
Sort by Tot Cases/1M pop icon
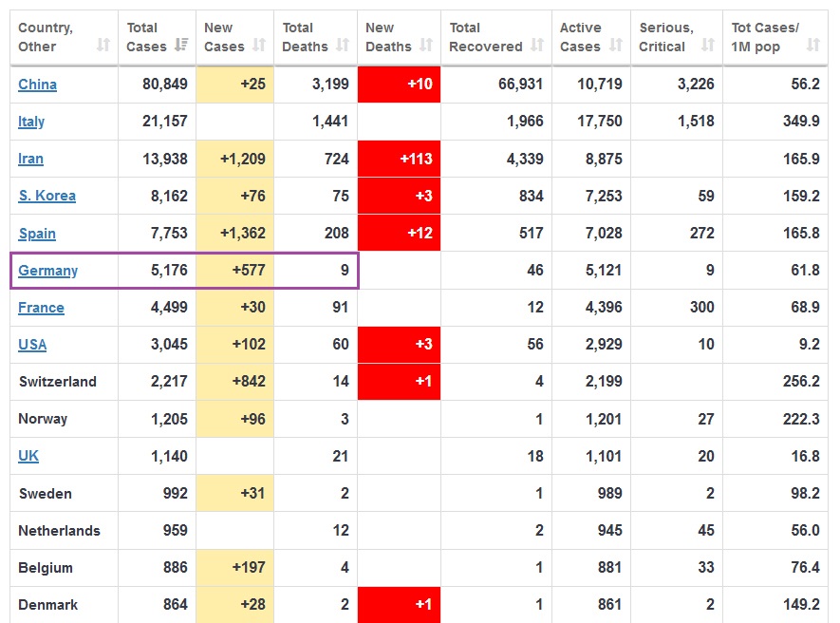click(812, 46)
